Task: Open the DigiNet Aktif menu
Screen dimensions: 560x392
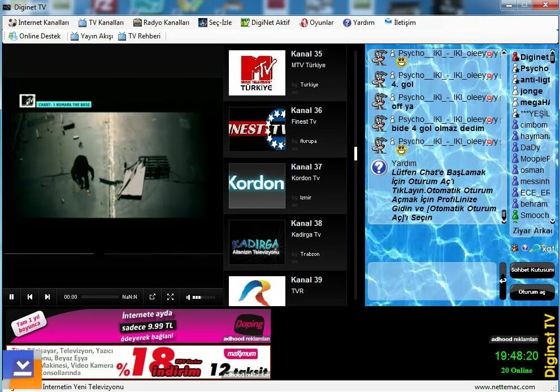Action: (266, 23)
